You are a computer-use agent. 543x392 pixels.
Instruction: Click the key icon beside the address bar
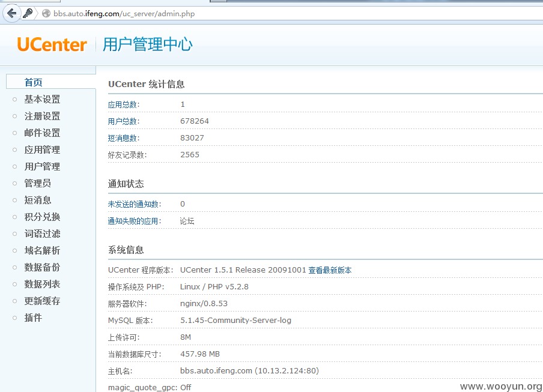coord(28,13)
